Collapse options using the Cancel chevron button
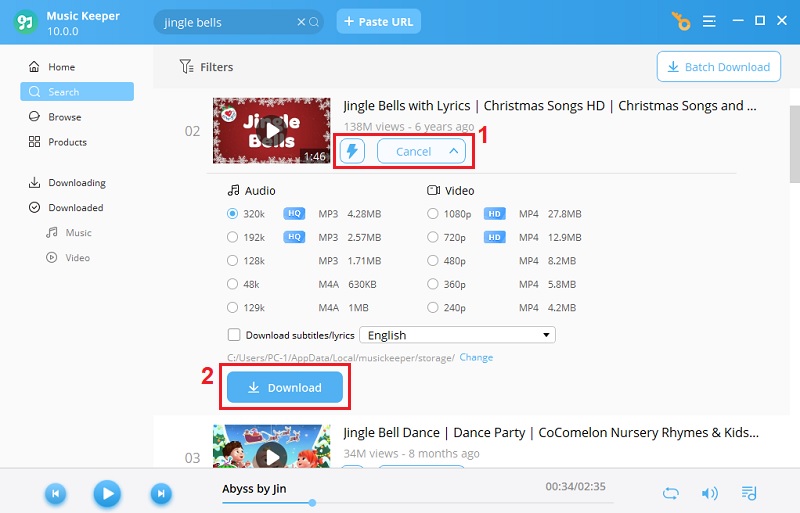Image resolution: width=800 pixels, height=513 pixels. [421, 151]
